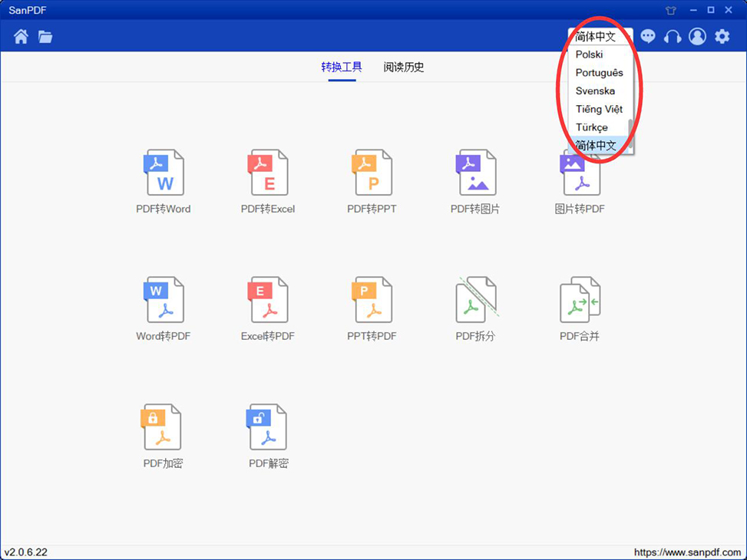
Task: Launch the PDF转Word converter
Action: 164,182
